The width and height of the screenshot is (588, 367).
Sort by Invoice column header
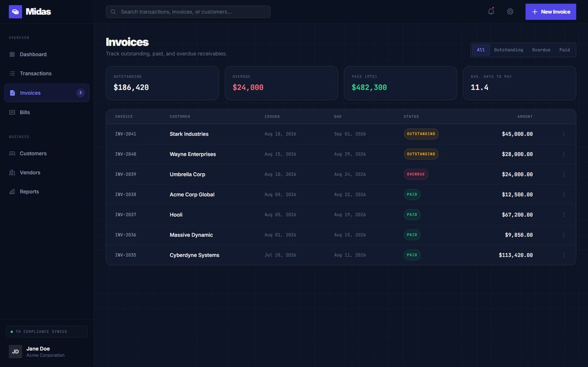[x=124, y=117]
